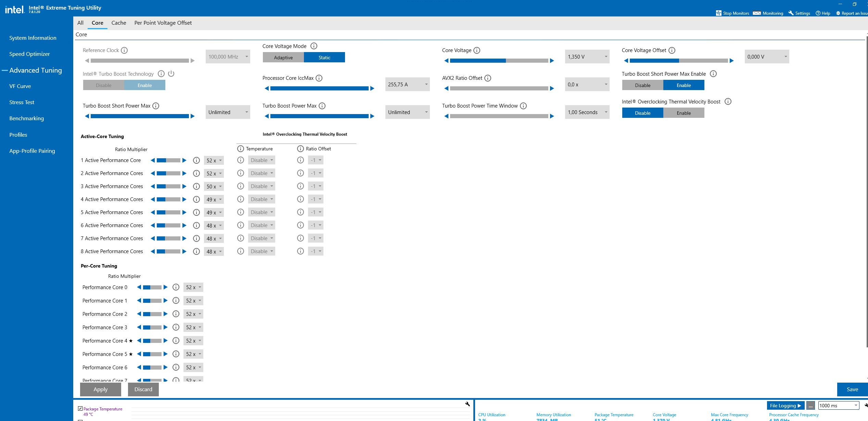
Task: Show Processor Core IccMax info
Action: (319, 78)
